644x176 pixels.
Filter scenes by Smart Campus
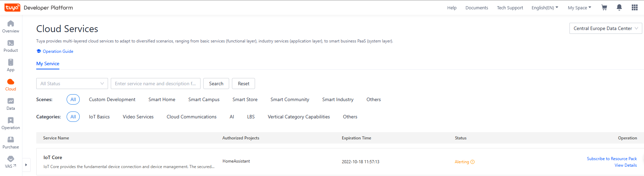pos(204,99)
